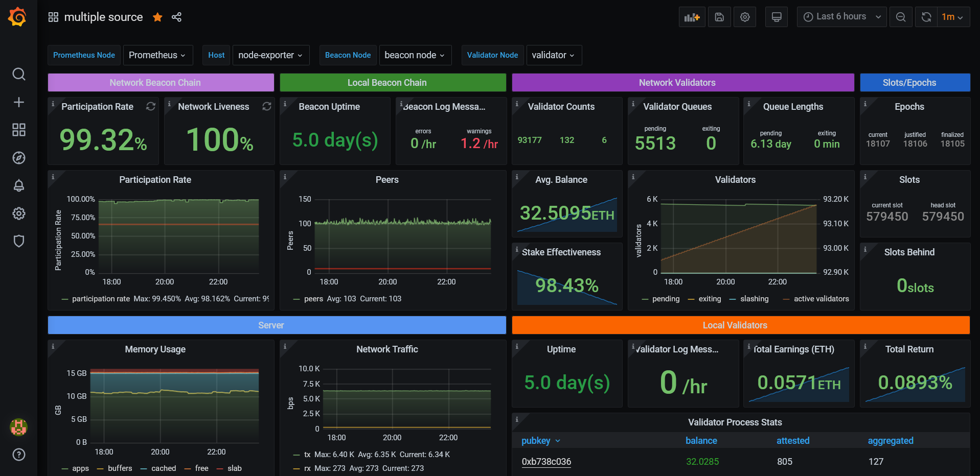Open the Grafana home logo

pos(18,17)
